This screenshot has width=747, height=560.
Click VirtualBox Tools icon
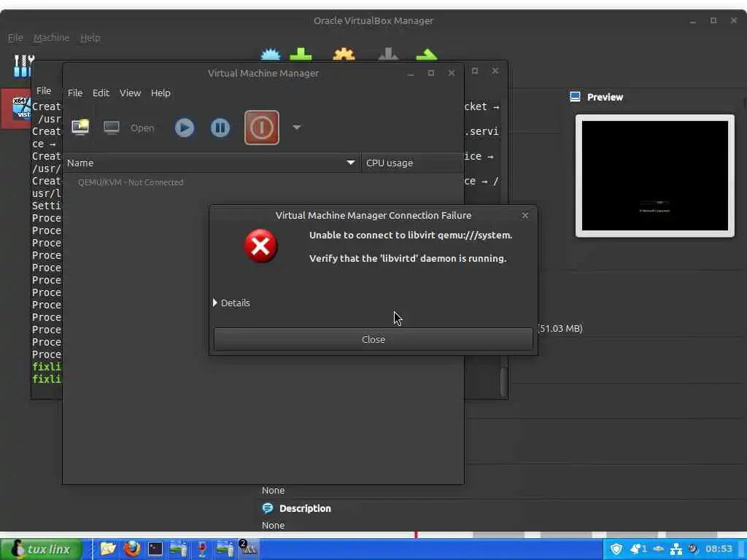point(23,66)
